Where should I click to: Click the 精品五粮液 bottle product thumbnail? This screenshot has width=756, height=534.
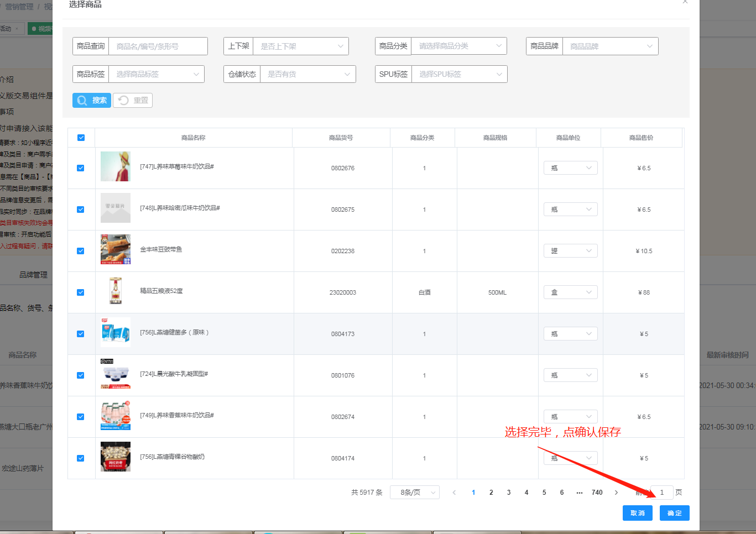[x=116, y=291]
